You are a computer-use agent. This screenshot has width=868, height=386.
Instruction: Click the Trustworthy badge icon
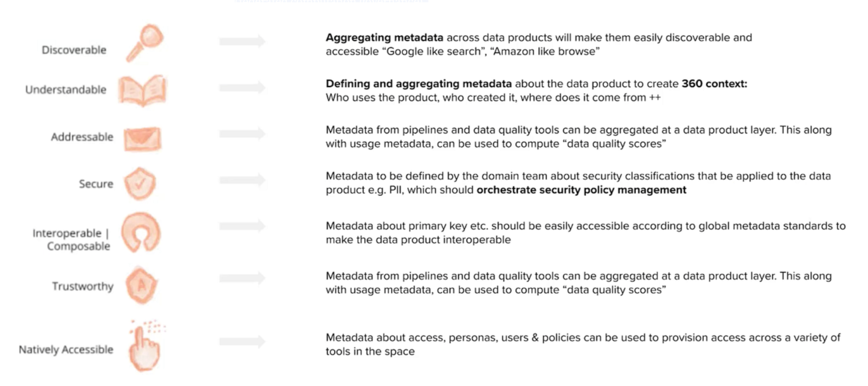click(x=141, y=285)
